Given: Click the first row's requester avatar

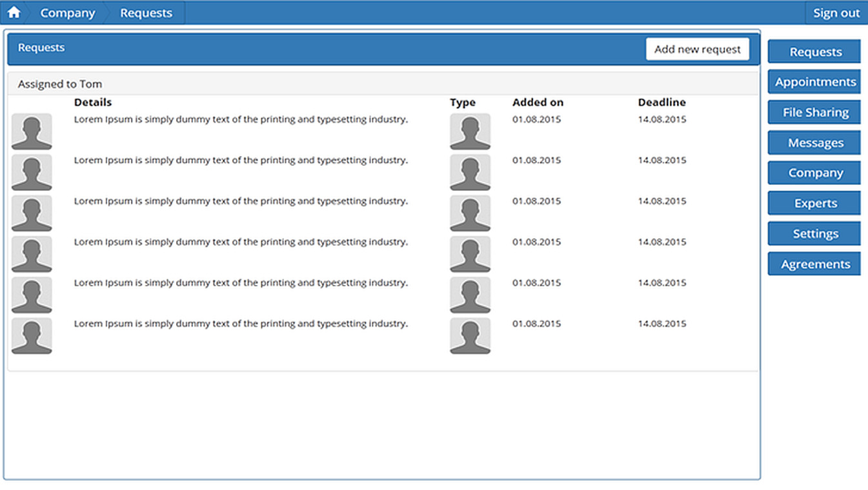Looking at the screenshot, I should coord(32,132).
